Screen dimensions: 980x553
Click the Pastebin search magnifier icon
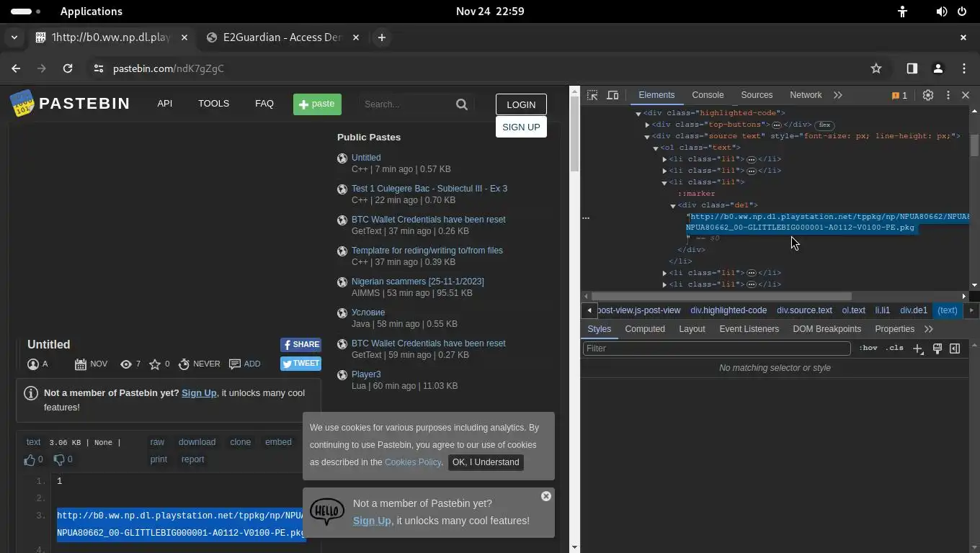coord(462,104)
